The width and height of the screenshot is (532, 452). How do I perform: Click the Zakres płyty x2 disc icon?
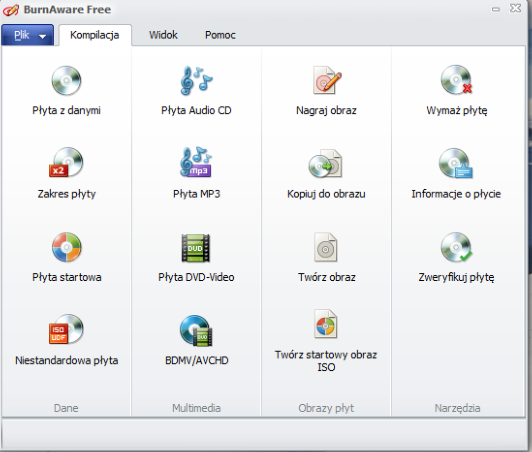tap(66, 163)
